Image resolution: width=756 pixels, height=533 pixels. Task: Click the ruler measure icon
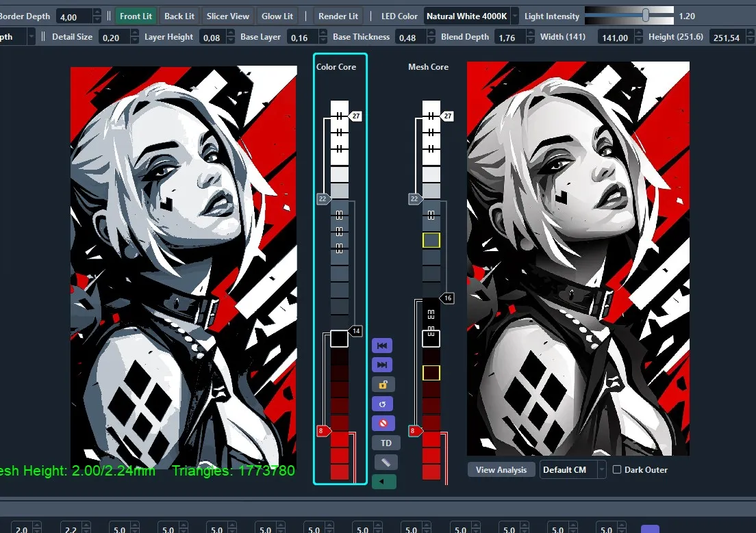[386, 462]
